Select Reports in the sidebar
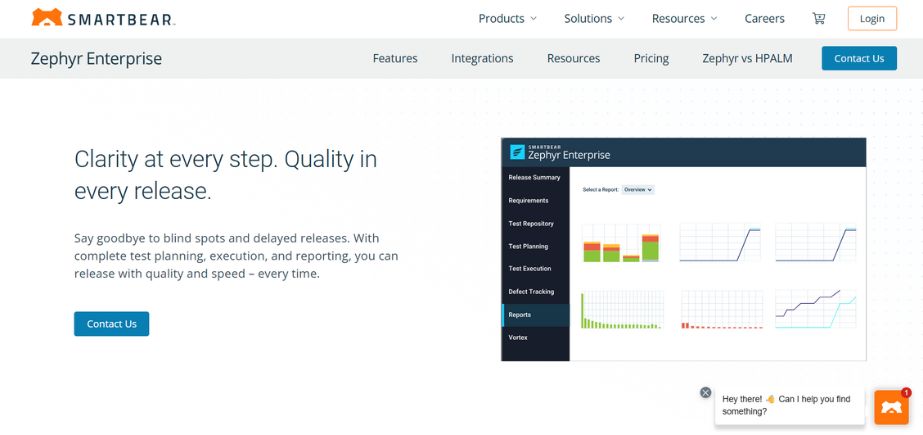This screenshot has width=923, height=435. click(534, 315)
